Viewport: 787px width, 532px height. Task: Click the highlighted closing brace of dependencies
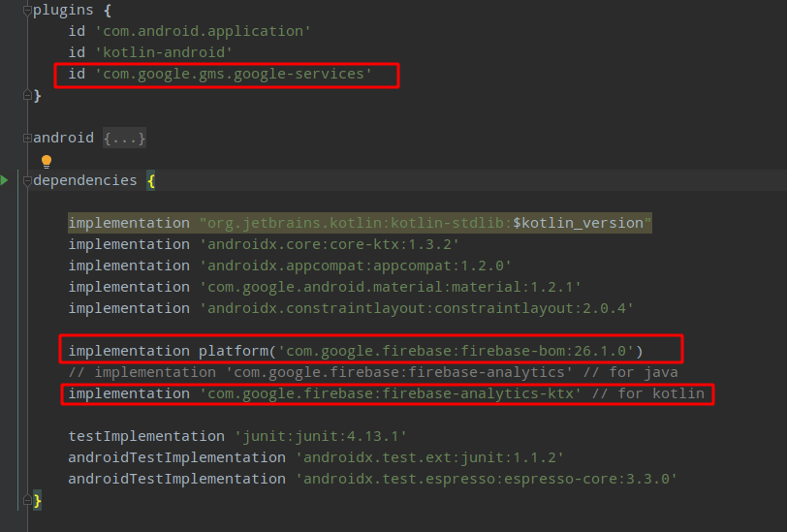coord(37,500)
